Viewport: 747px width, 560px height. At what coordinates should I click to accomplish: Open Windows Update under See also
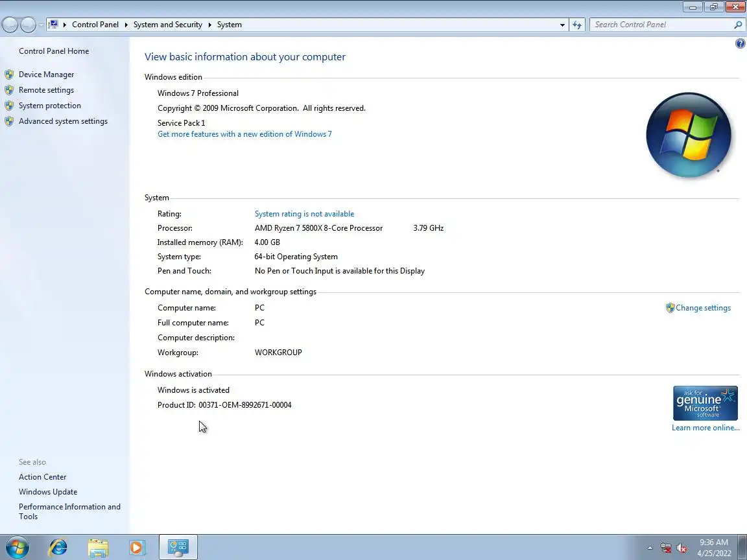(47, 492)
